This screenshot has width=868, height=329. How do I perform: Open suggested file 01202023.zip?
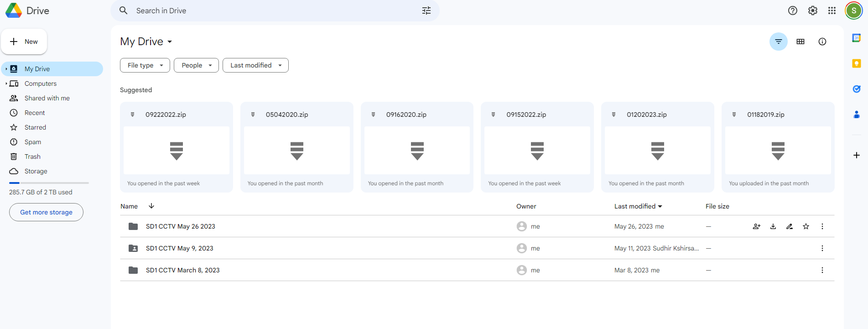[x=658, y=147]
